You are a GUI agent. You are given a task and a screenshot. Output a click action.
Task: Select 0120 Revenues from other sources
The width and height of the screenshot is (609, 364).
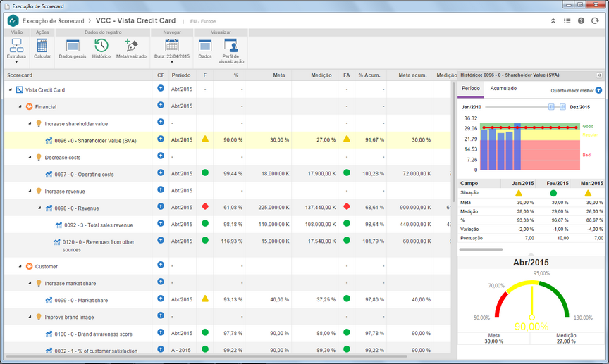[x=227, y=245]
